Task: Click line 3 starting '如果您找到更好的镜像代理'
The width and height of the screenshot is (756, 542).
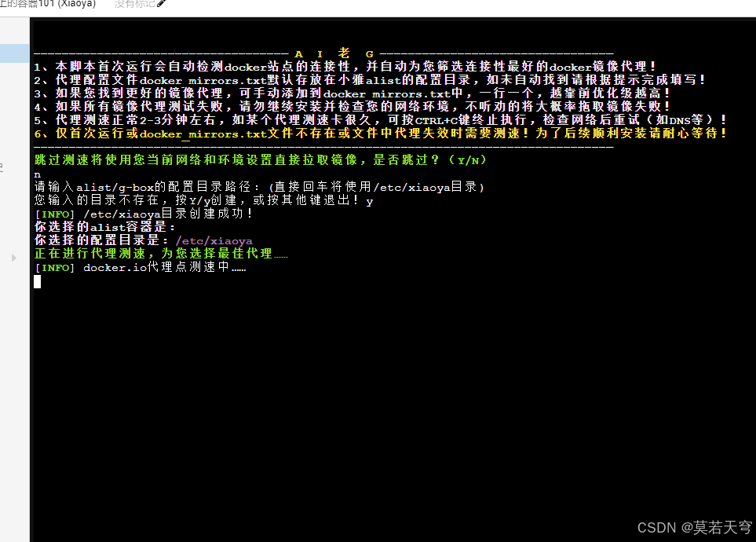Action: point(352,93)
